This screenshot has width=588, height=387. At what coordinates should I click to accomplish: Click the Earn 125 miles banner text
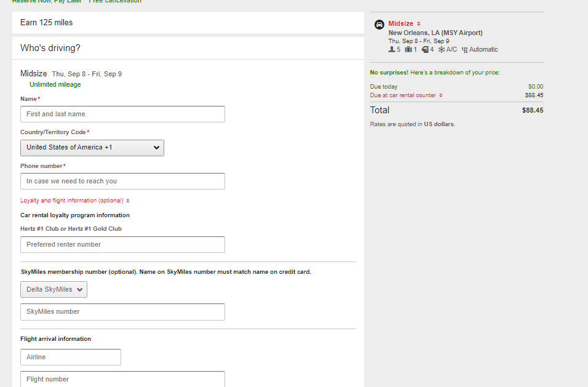47,23
